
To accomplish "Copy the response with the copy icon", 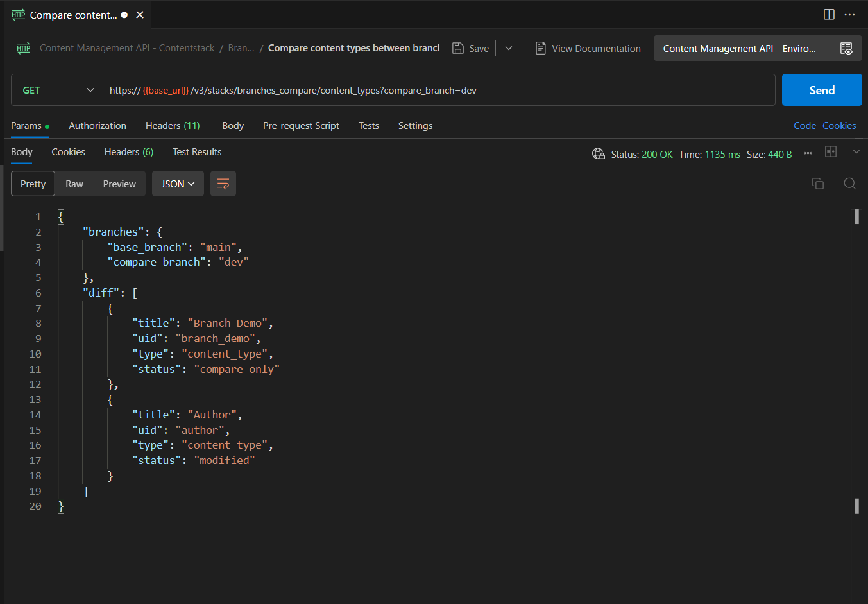I will point(818,184).
